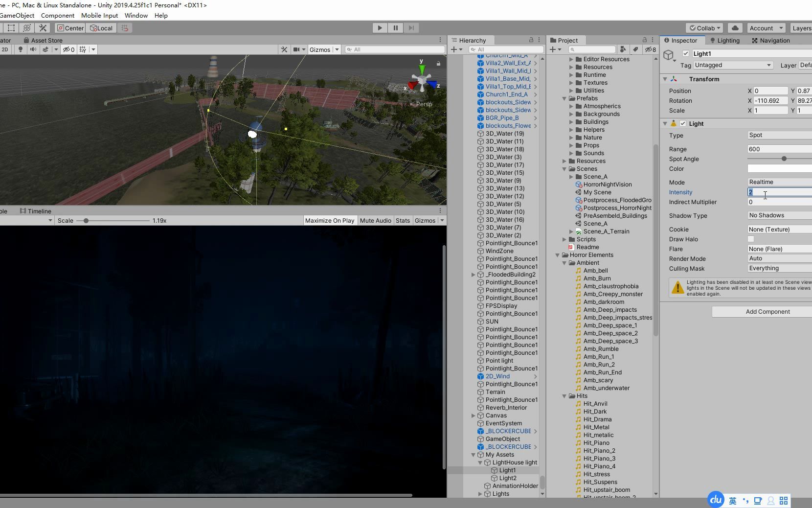Click the Step frame button

tap(411, 28)
